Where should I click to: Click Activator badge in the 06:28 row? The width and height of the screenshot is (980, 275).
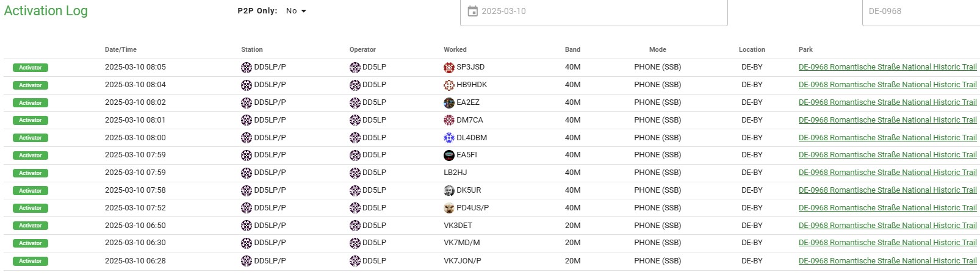tap(31, 261)
